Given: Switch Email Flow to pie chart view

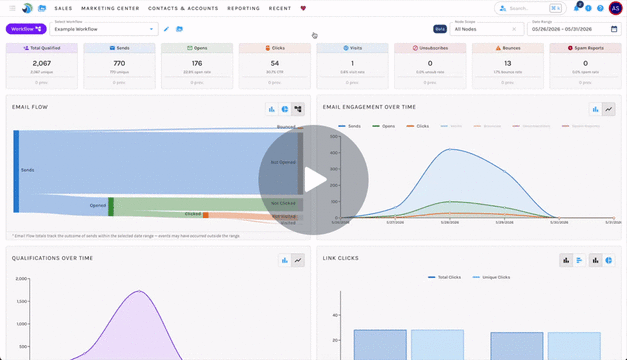Looking at the screenshot, I should tap(285, 109).
